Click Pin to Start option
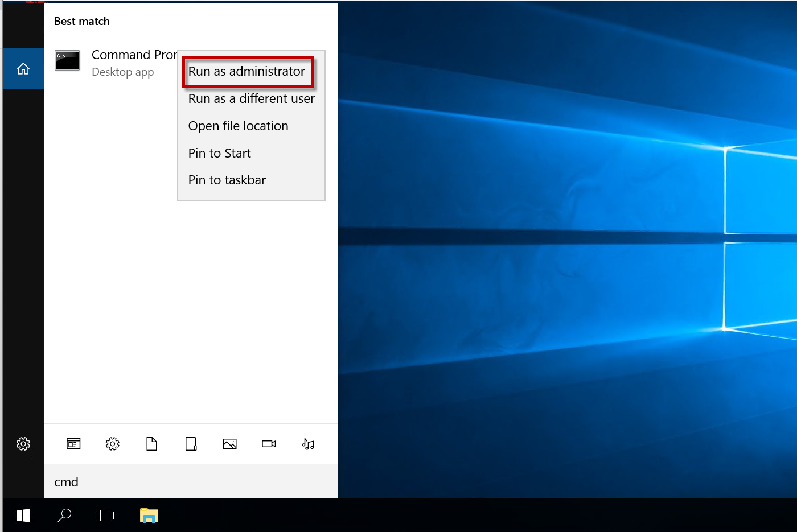Screen dimensions: 797x532 pyautogui.click(x=219, y=153)
